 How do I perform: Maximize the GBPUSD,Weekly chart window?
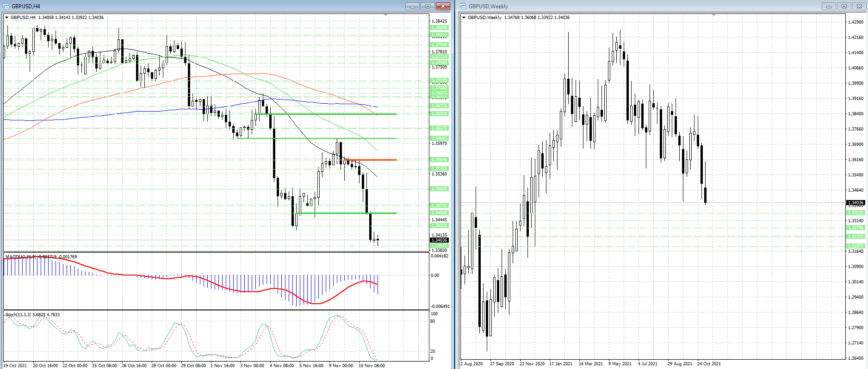(x=844, y=6)
